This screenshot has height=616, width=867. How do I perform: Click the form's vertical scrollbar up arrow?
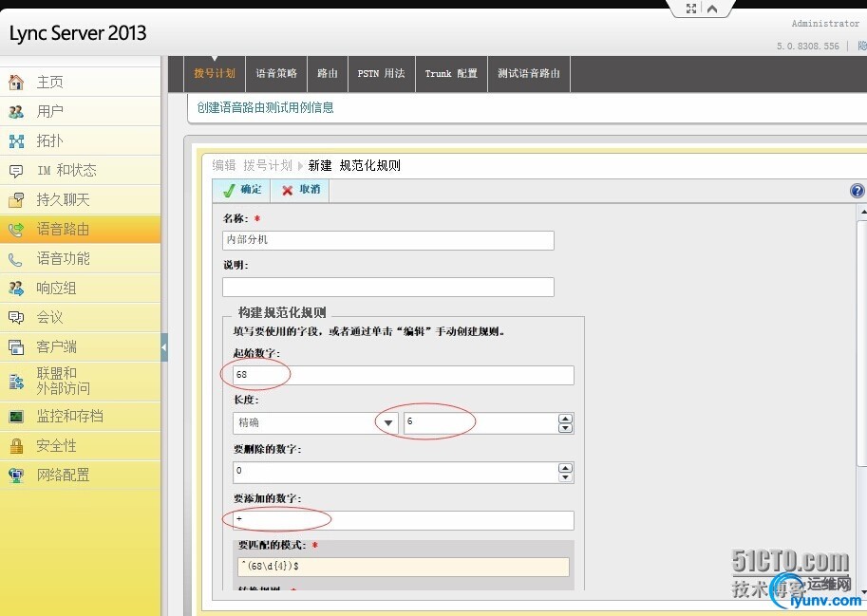coord(862,212)
